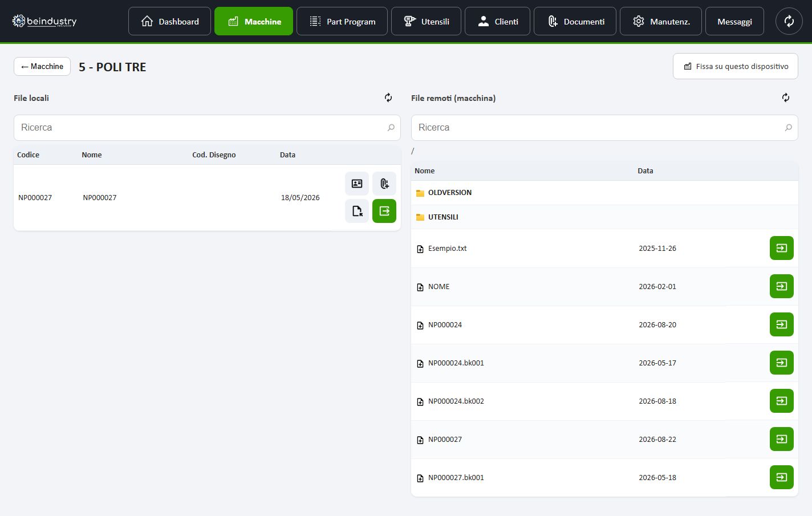The width and height of the screenshot is (812, 516).
Task: Import Esemipo.txt row using the green arrow button
Action: coord(782,248)
